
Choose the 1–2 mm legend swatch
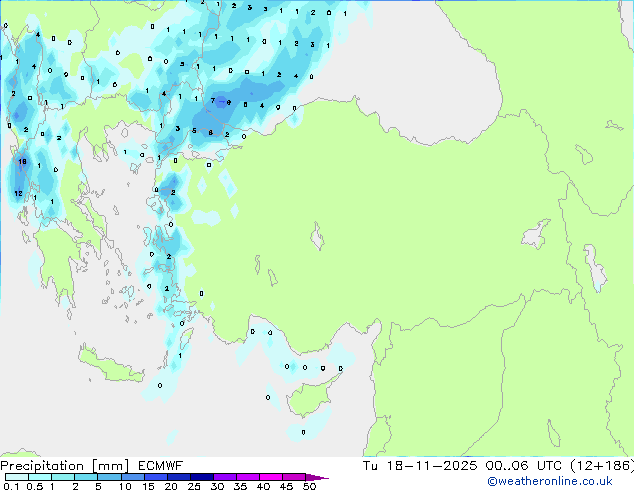click(63, 477)
